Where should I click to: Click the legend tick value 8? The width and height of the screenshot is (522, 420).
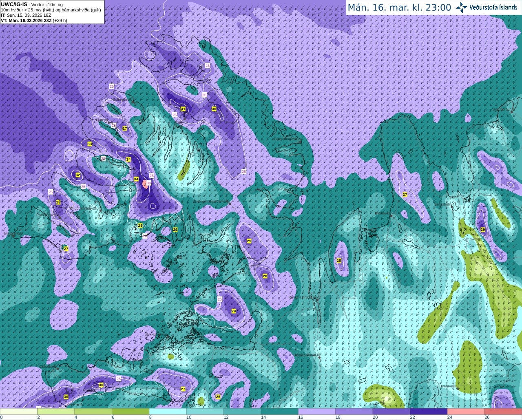coord(150,417)
